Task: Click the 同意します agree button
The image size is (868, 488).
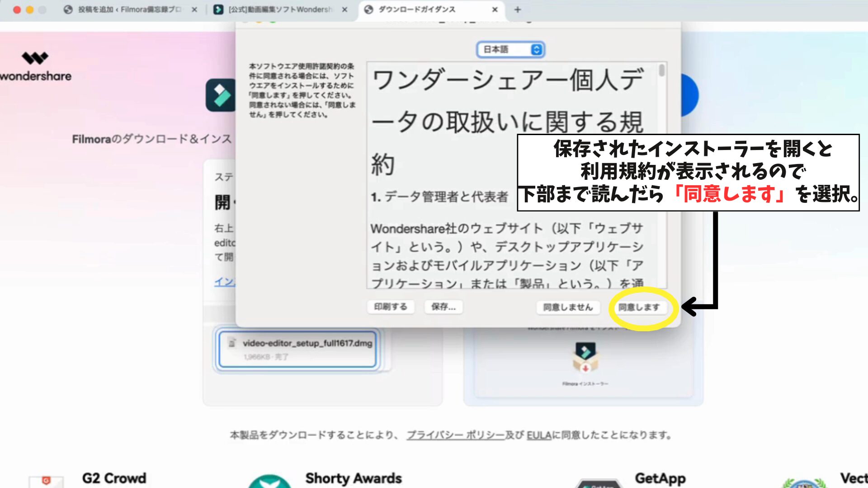Action: [x=639, y=307]
